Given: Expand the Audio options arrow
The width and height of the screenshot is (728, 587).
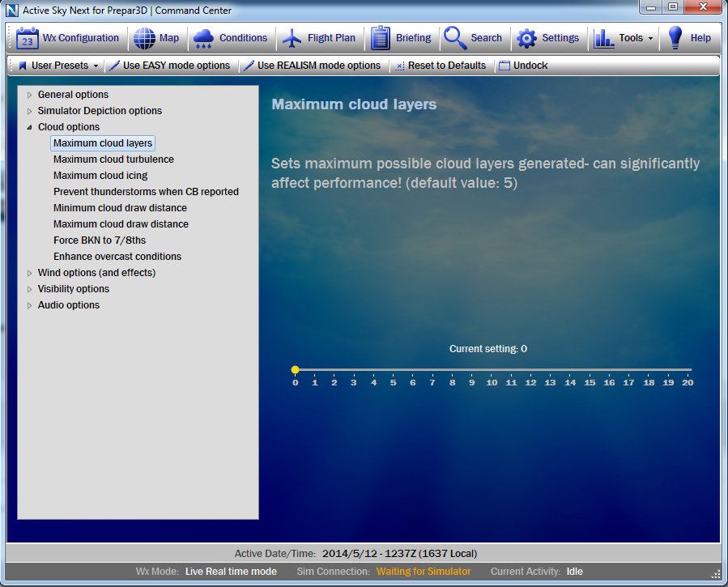Looking at the screenshot, I should coord(29,306).
